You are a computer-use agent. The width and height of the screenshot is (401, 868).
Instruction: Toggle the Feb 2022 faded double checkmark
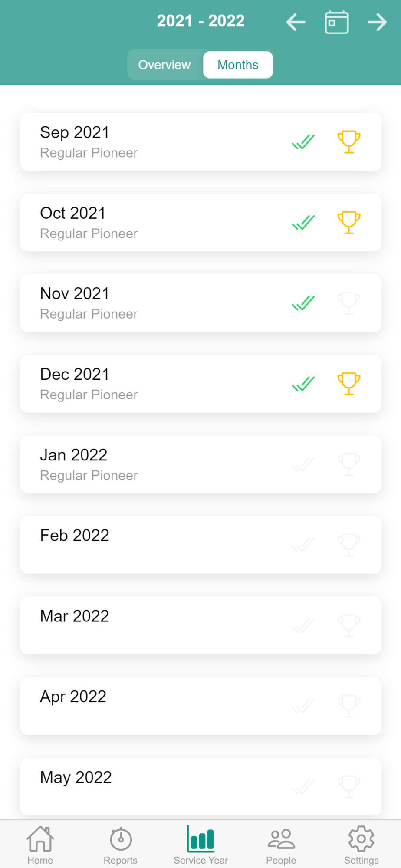[x=303, y=545]
